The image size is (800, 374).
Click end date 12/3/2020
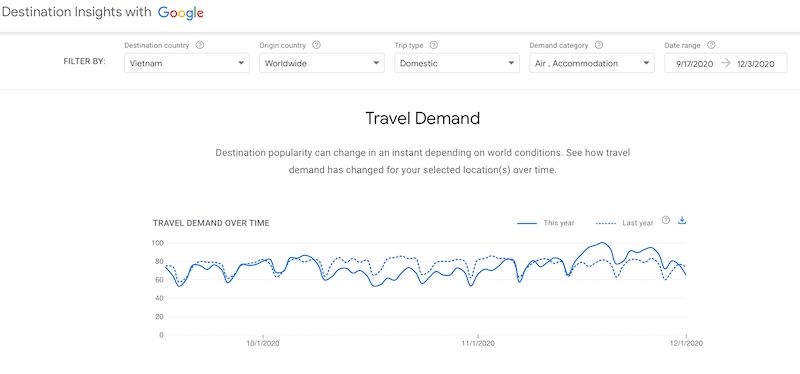[756, 64]
